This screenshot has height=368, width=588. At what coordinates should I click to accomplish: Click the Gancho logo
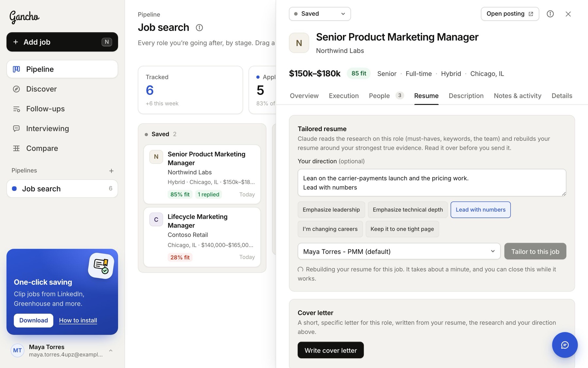24,17
